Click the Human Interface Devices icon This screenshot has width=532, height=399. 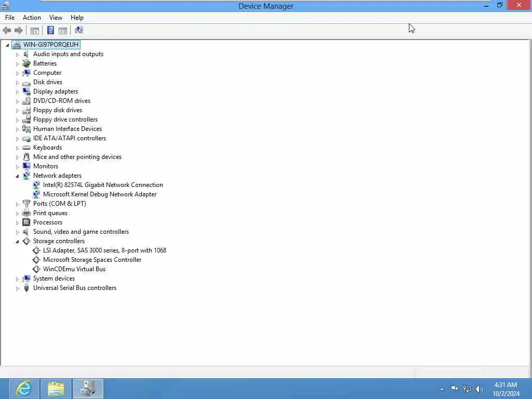[x=26, y=129]
